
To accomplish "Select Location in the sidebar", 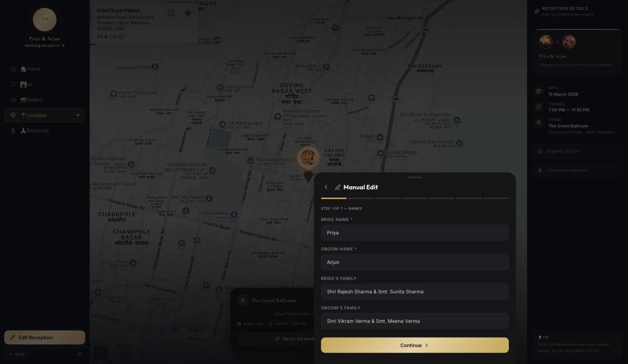I will [45, 115].
